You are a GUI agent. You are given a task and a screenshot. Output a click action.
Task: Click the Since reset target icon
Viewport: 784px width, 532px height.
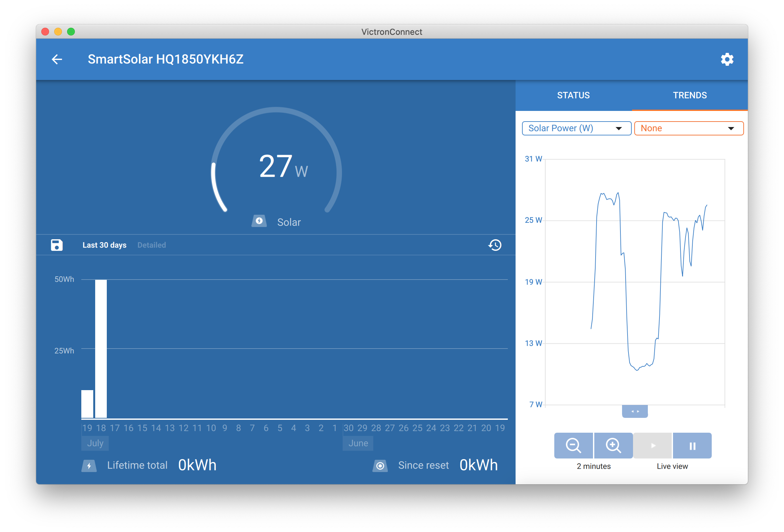pyautogui.click(x=380, y=466)
